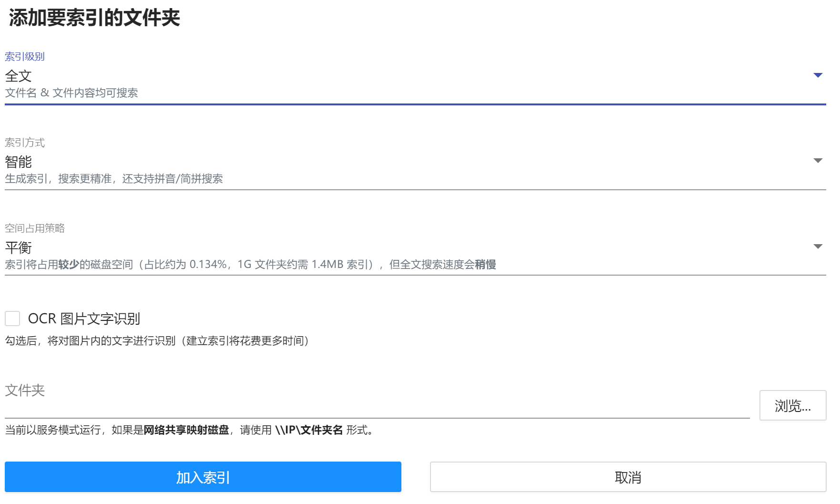Click the 添加要索引的文件夹 dialog title
The image size is (840, 504).
[94, 18]
